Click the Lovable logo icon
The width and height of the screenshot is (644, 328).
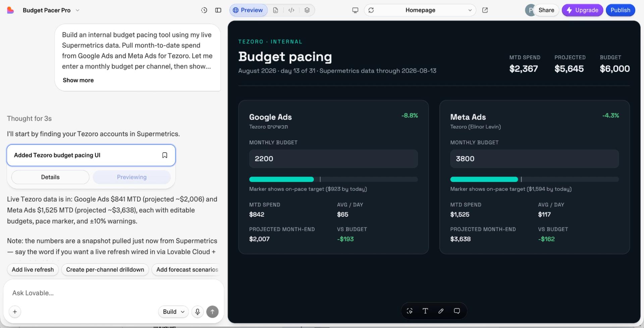click(x=10, y=10)
